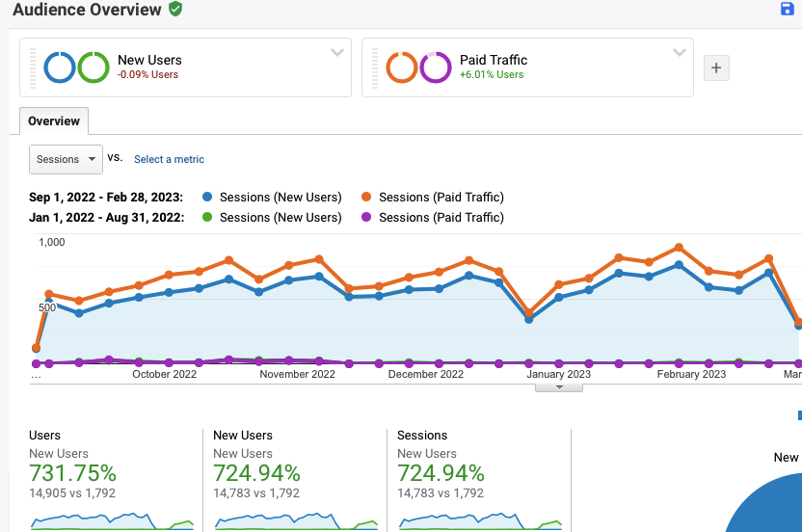Image resolution: width=802 pixels, height=532 pixels.
Task: Click the New Users sparkline thumbnail
Action: tap(296, 520)
